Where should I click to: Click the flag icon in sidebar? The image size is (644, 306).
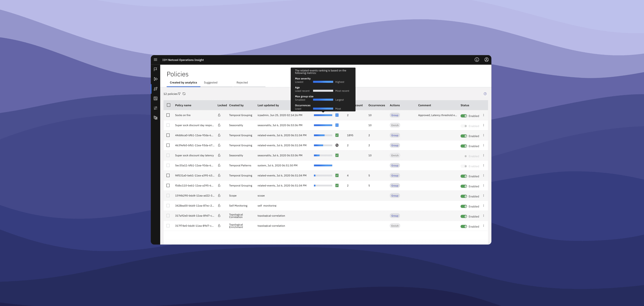click(156, 69)
